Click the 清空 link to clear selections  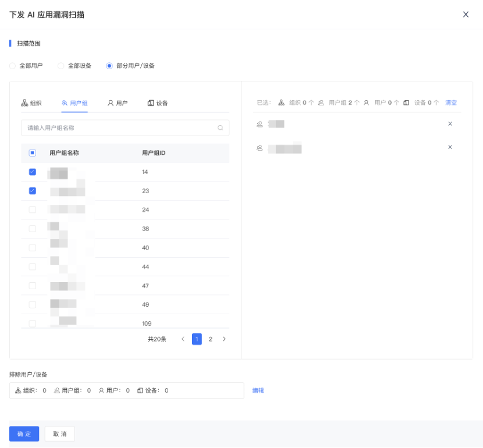click(451, 103)
